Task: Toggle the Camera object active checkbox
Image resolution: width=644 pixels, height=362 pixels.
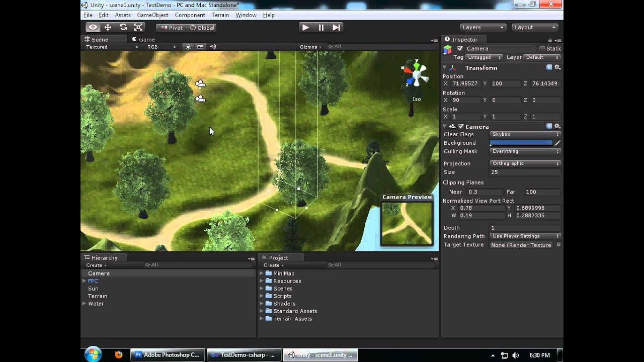Action: pyautogui.click(x=460, y=49)
